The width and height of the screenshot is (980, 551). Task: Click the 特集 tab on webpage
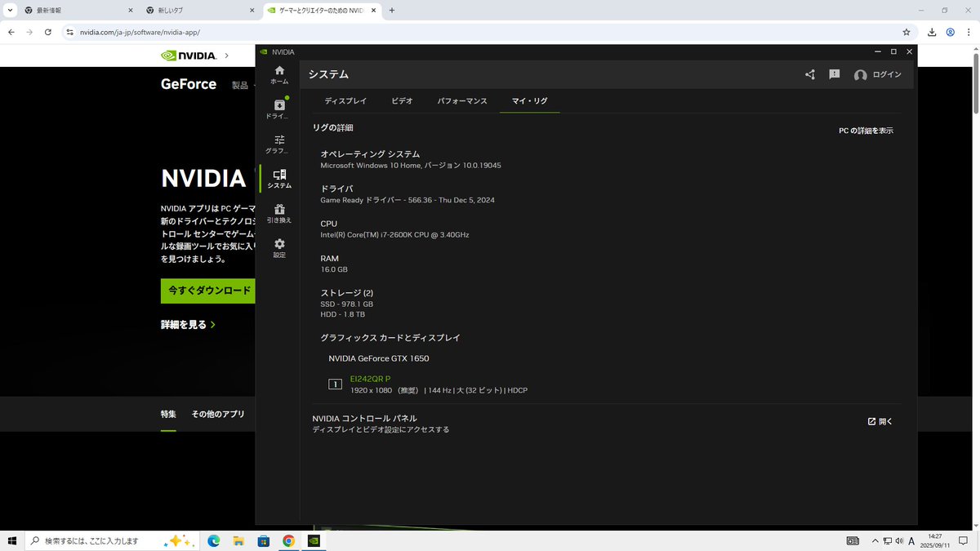(x=168, y=415)
